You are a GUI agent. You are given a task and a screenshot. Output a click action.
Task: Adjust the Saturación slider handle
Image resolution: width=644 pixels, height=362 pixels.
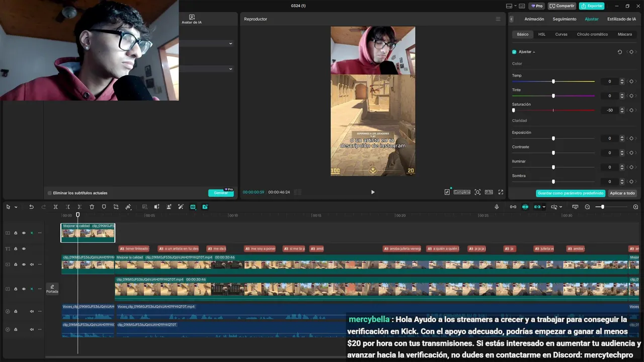click(514, 110)
